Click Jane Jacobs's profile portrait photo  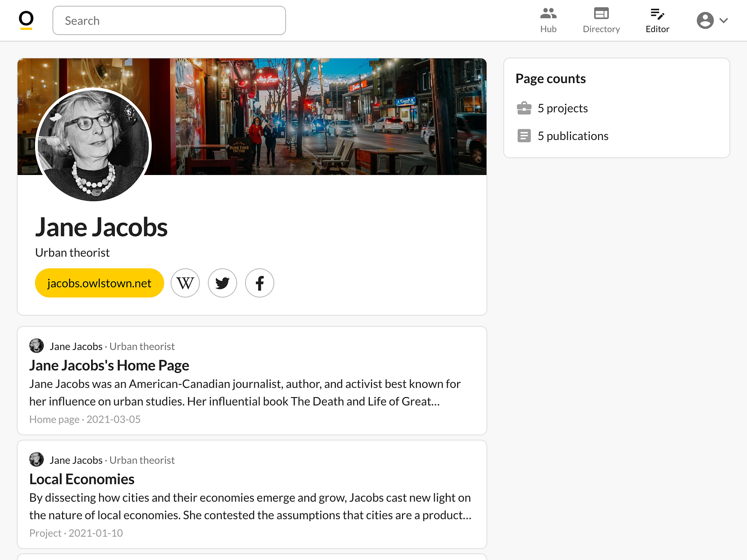(93, 145)
